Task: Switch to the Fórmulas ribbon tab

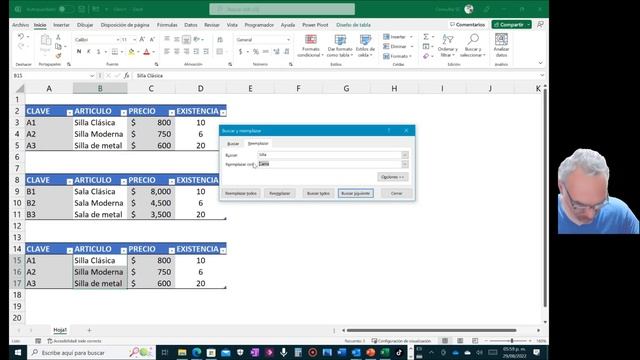Action: point(167,25)
